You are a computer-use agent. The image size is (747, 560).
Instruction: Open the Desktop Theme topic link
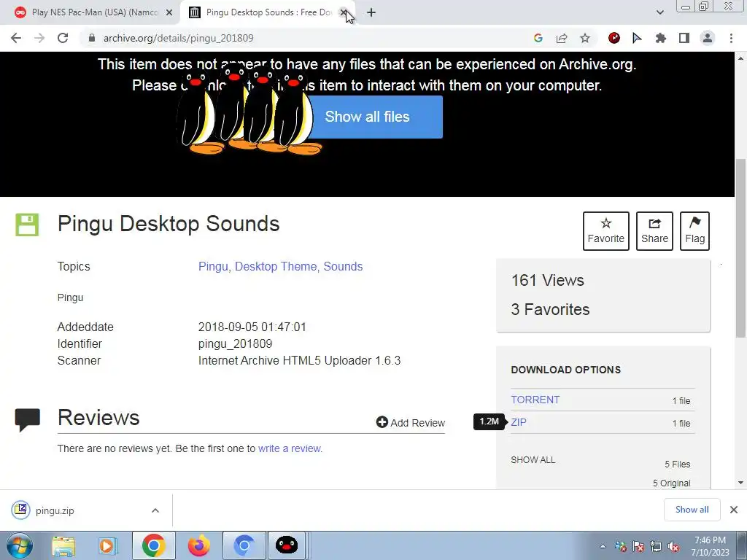276,267
